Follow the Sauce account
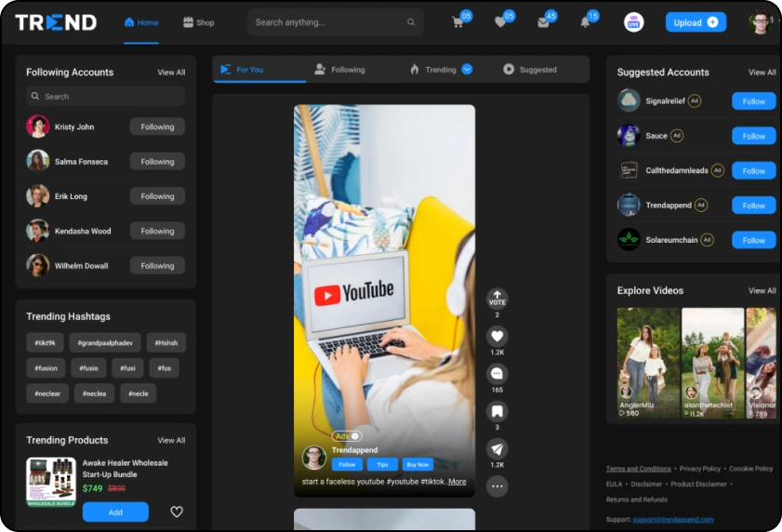Image resolution: width=782 pixels, height=532 pixels. pos(753,136)
